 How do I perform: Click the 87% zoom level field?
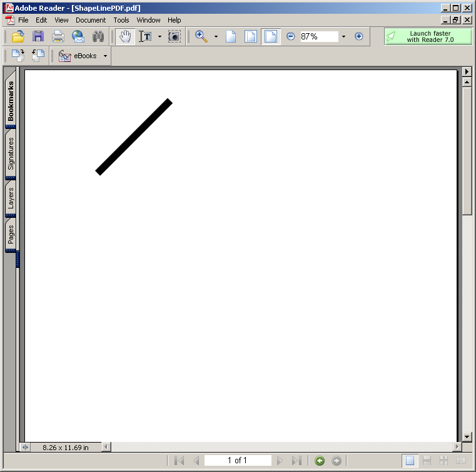click(x=320, y=36)
